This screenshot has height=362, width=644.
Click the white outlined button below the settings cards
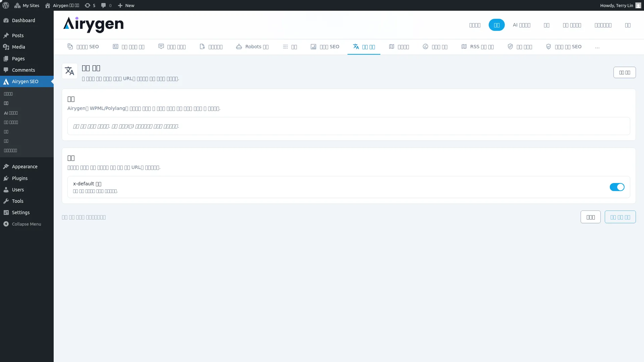click(x=590, y=217)
